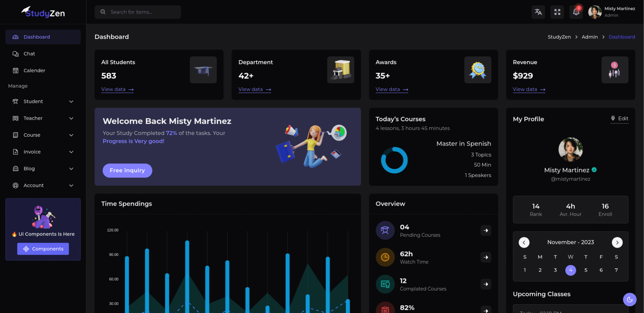Click the arrow next to Pending Courses
Viewport: 644px width, 313px height.
(x=486, y=230)
